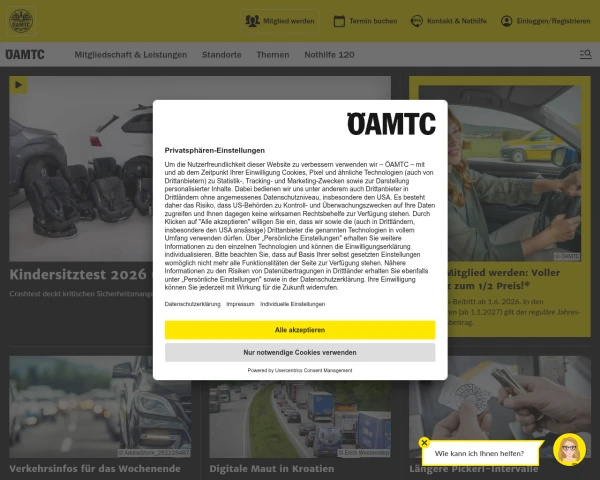Open the Themen menu item
Image resolution: width=600 pixels, height=480 pixels.
click(x=273, y=55)
